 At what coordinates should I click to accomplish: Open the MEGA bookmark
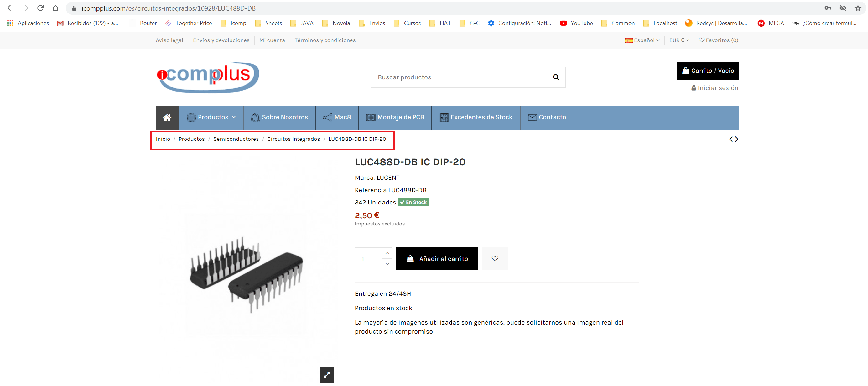[771, 23]
